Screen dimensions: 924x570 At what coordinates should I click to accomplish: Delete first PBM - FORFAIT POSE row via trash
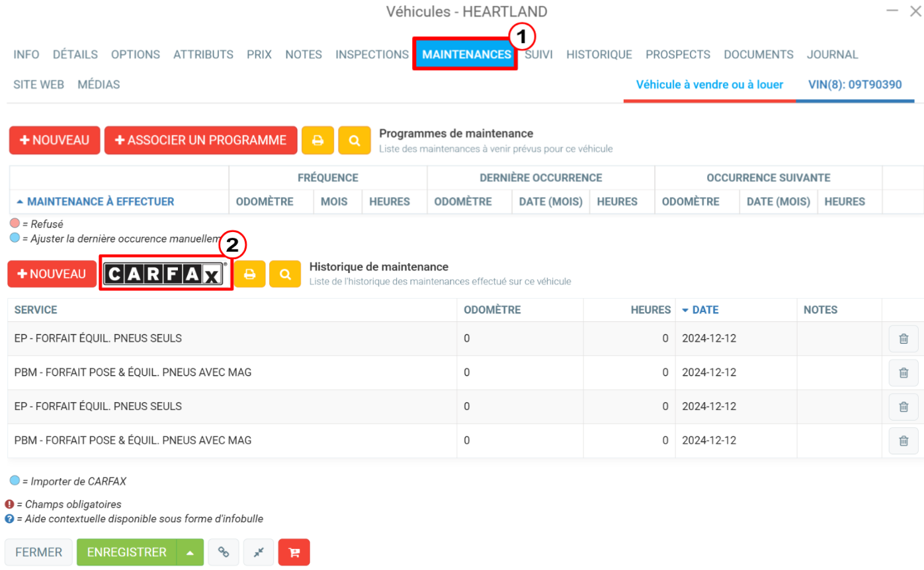tap(903, 372)
